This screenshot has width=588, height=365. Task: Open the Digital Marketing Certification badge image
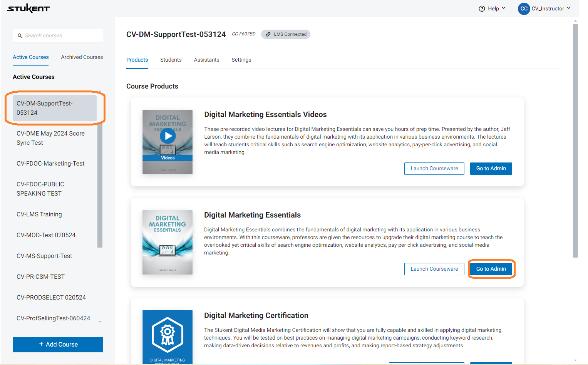[x=168, y=337]
